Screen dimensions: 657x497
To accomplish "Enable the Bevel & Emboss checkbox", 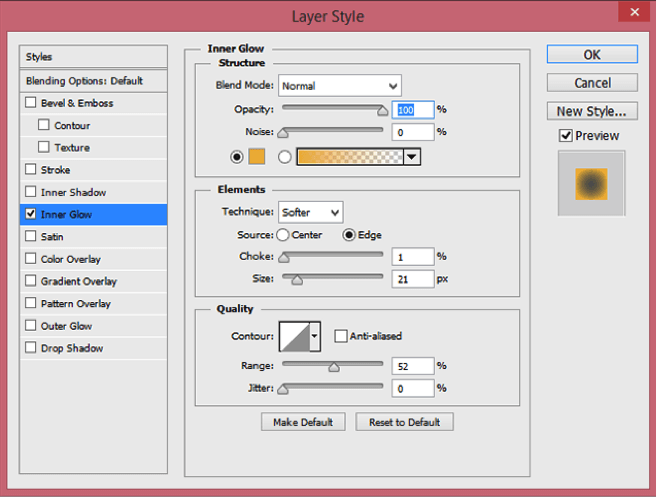I will click(31, 103).
